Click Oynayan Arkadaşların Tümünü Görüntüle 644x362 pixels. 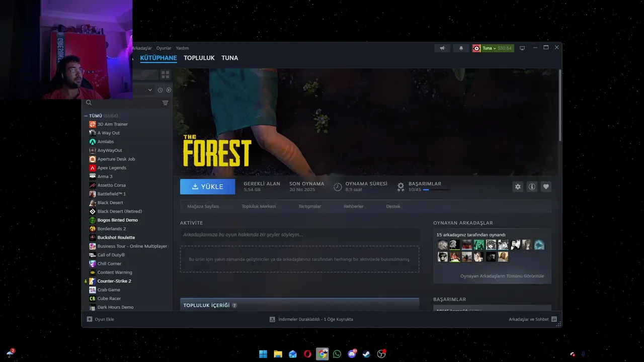(x=502, y=276)
